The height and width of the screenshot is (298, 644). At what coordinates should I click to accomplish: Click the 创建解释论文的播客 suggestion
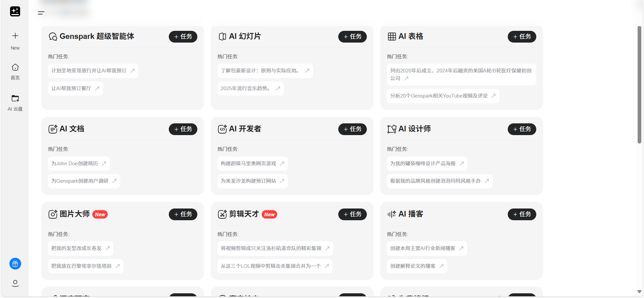click(x=417, y=266)
